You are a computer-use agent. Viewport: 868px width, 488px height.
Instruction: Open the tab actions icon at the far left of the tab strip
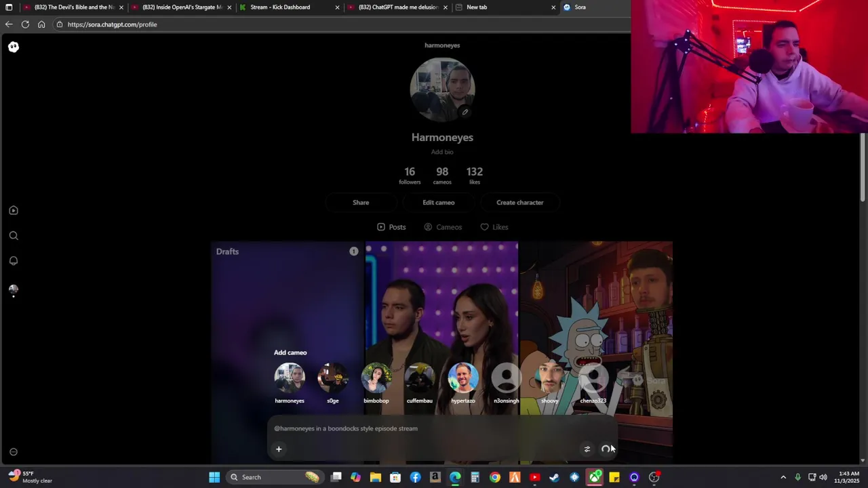pyautogui.click(x=9, y=7)
